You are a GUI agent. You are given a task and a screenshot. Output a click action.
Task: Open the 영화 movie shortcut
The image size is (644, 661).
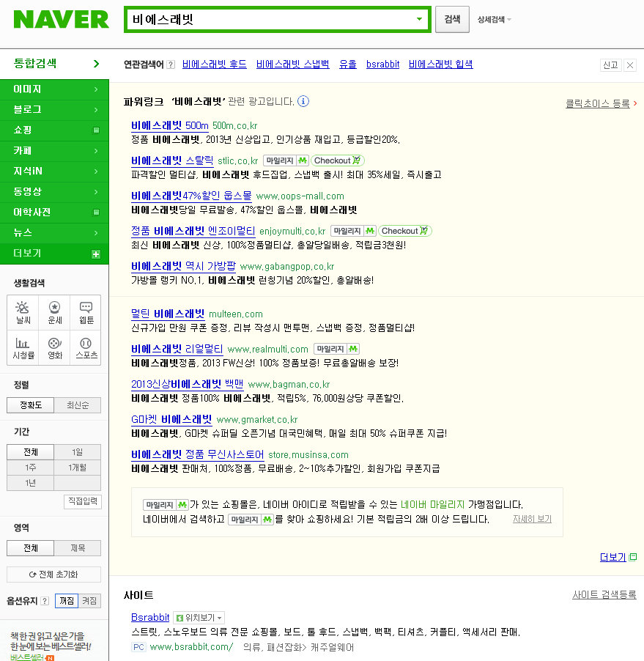pos(55,348)
